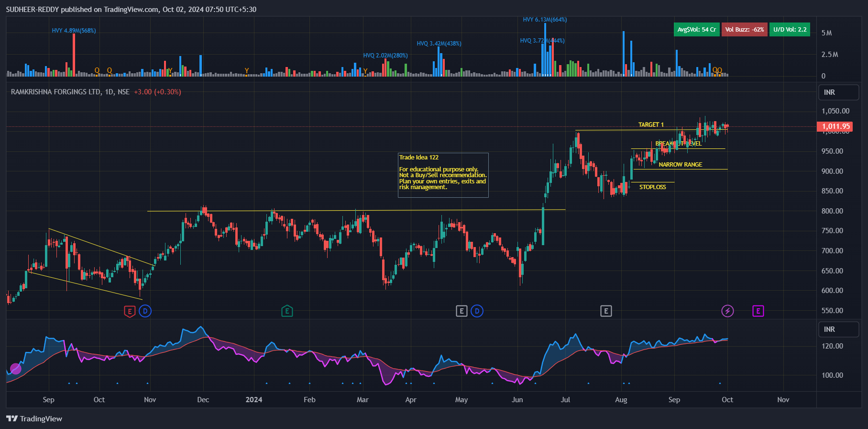Click the Trade Idea 122 note box
This screenshot has width=868, height=429.
pos(443,175)
